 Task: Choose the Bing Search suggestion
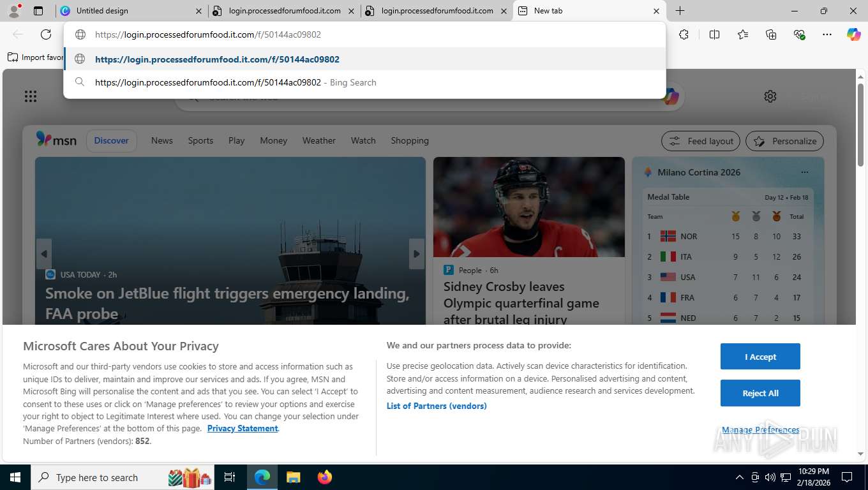[364, 82]
